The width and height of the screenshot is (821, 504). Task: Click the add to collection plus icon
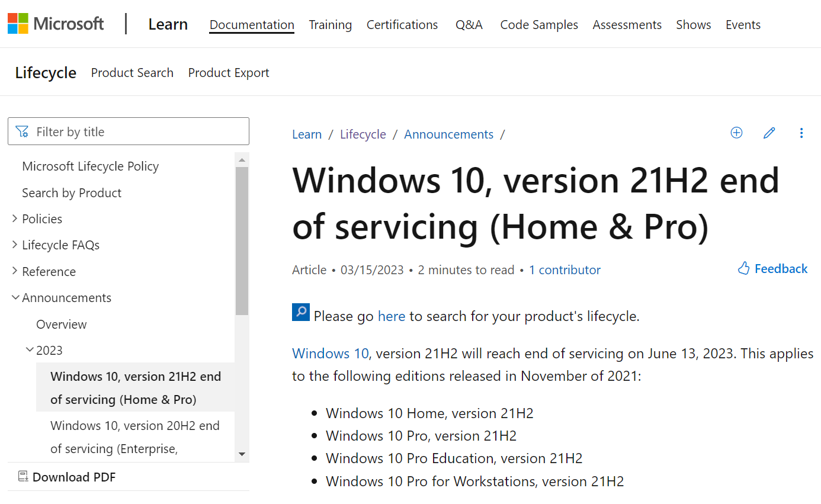[x=736, y=133]
